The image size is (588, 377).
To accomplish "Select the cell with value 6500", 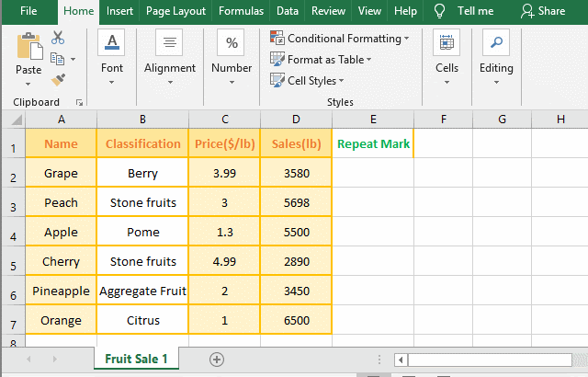I will coord(296,320).
